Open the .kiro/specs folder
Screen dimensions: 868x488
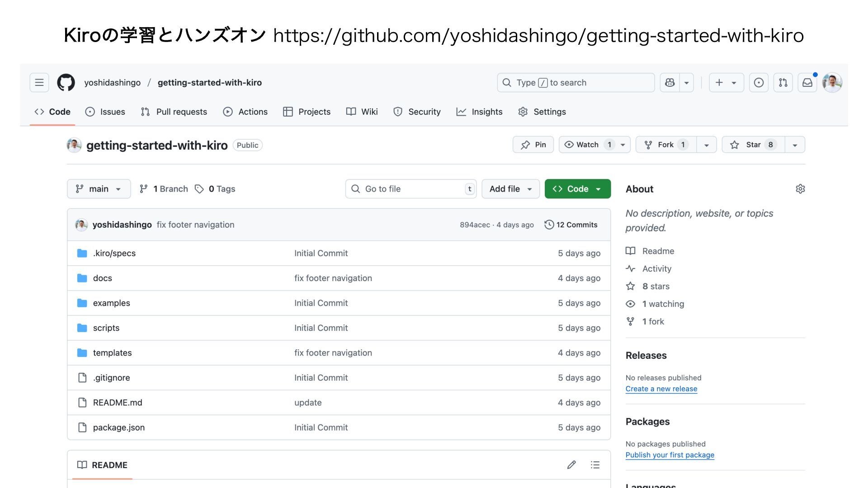pos(114,253)
